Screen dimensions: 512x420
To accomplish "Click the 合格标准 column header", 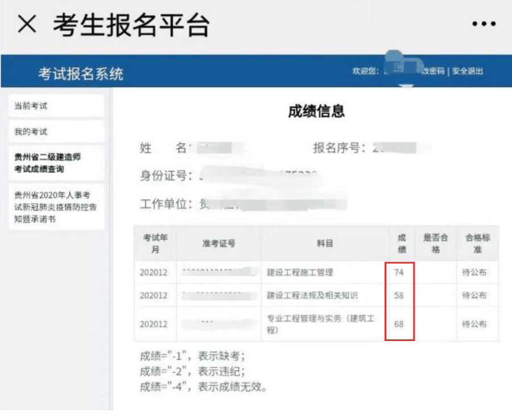I will point(478,243).
